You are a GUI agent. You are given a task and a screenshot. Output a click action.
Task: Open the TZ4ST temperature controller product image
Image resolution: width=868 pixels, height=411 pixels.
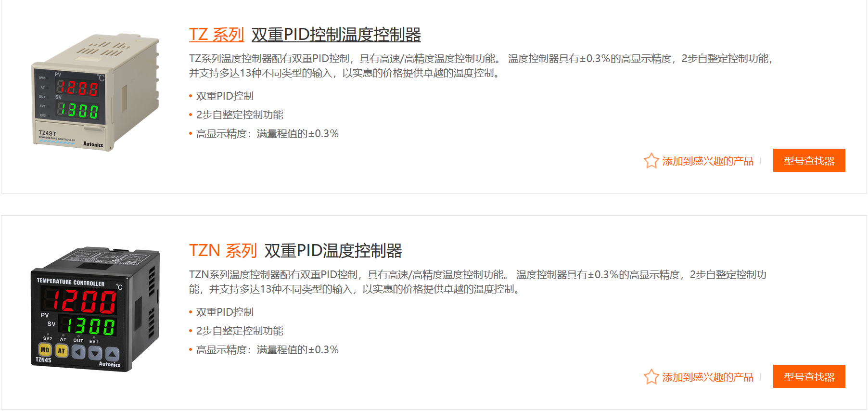(95, 91)
